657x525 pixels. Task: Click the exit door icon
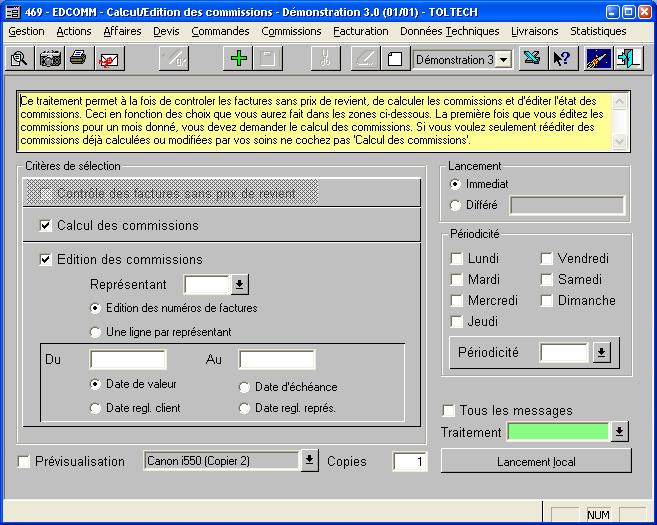tap(629, 59)
